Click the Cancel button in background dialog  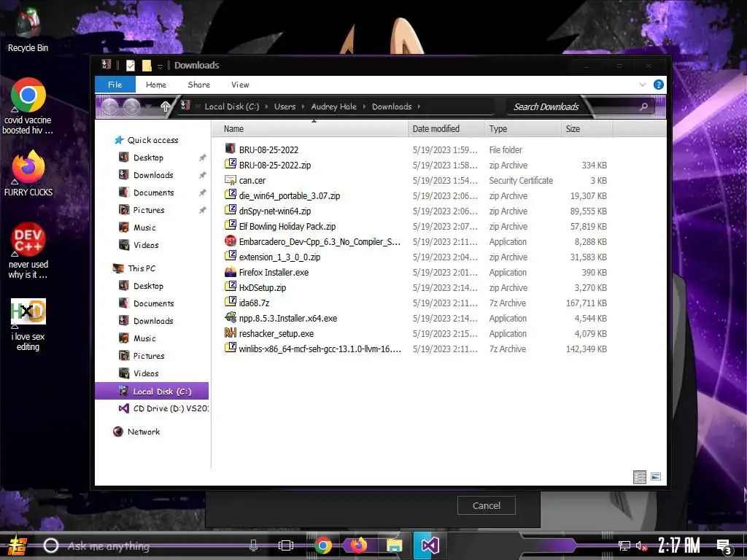click(486, 506)
